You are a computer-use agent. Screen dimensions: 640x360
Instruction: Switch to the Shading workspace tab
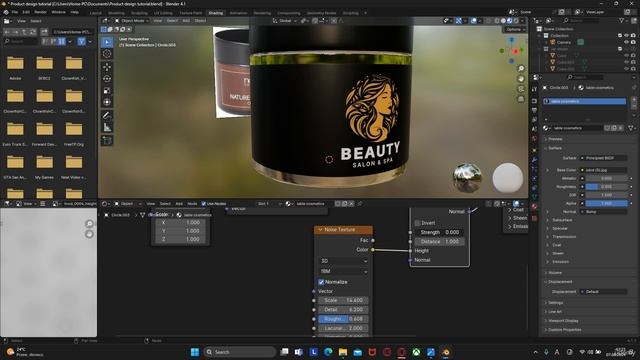(x=216, y=13)
